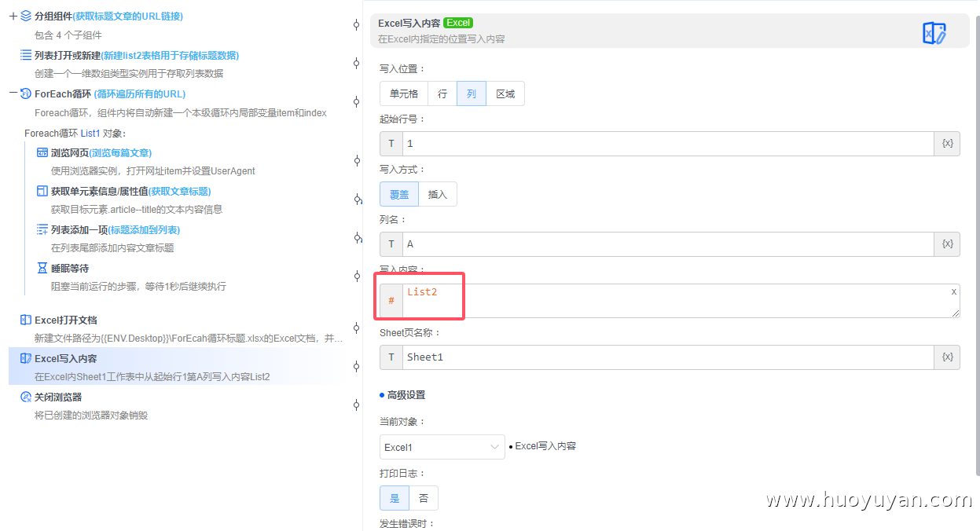Set 打印日志 to 是
The image size is (980, 531).
pyautogui.click(x=395, y=498)
